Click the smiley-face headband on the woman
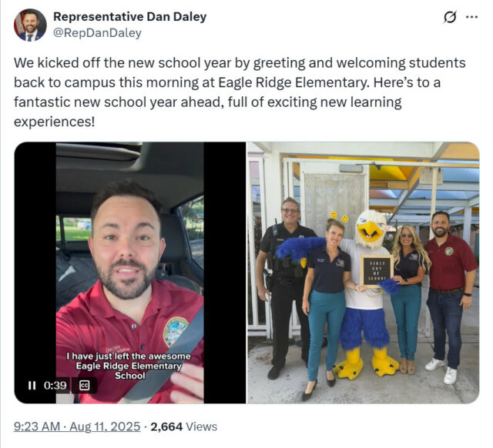This screenshot has height=448, width=493. [339, 216]
